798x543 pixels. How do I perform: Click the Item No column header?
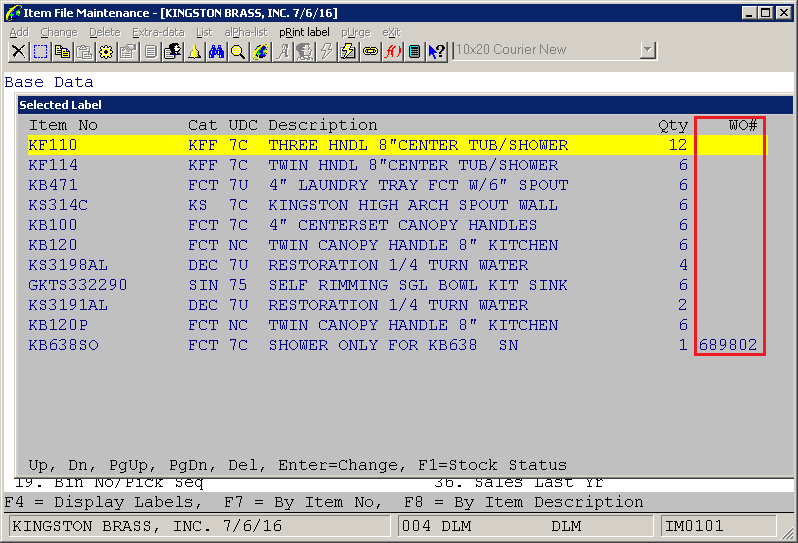coord(63,125)
